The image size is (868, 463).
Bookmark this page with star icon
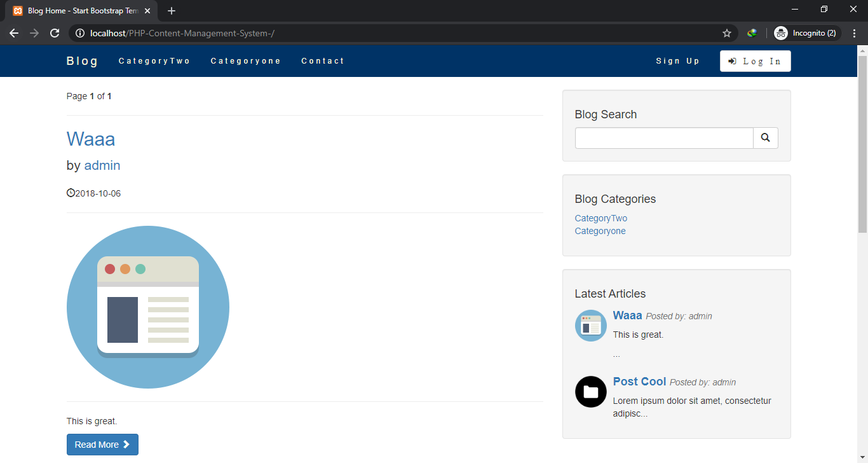pyautogui.click(x=727, y=33)
